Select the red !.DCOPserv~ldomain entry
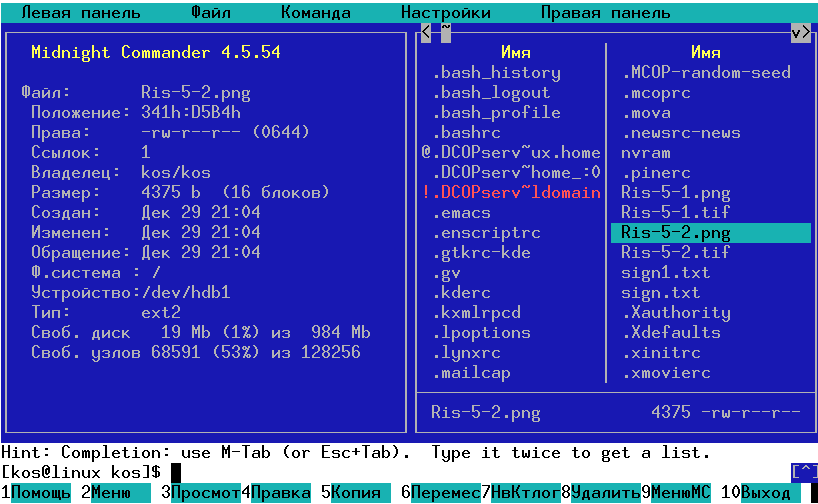This screenshot has height=504, width=818. [x=511, y=192]
